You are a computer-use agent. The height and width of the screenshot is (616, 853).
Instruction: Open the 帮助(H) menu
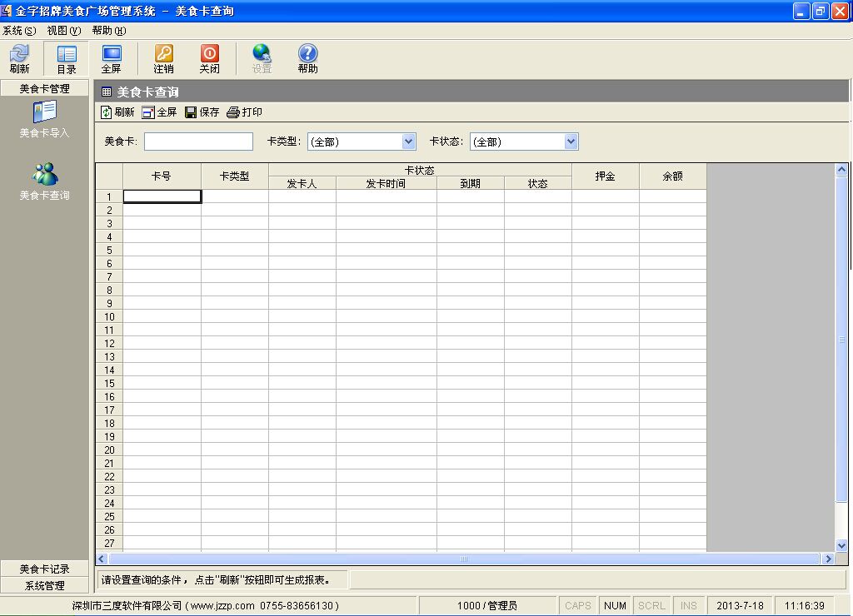109,31
